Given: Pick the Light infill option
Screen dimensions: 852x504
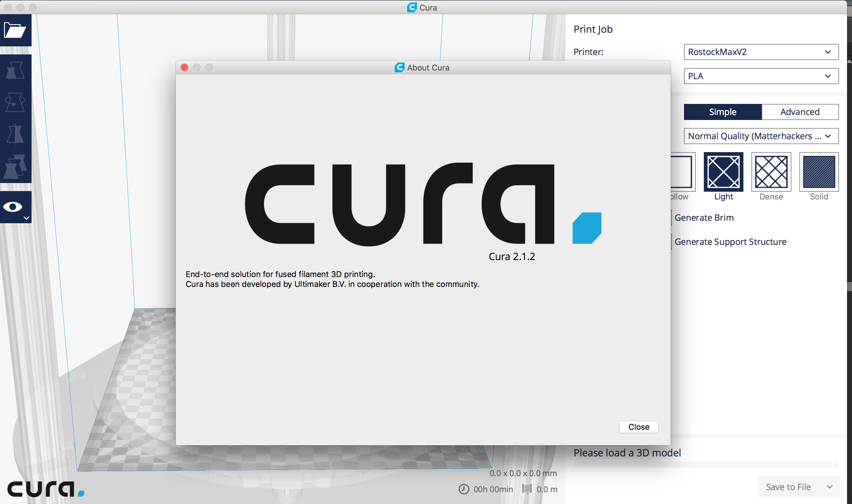Looking at the screenshot, I should point(723,172).
